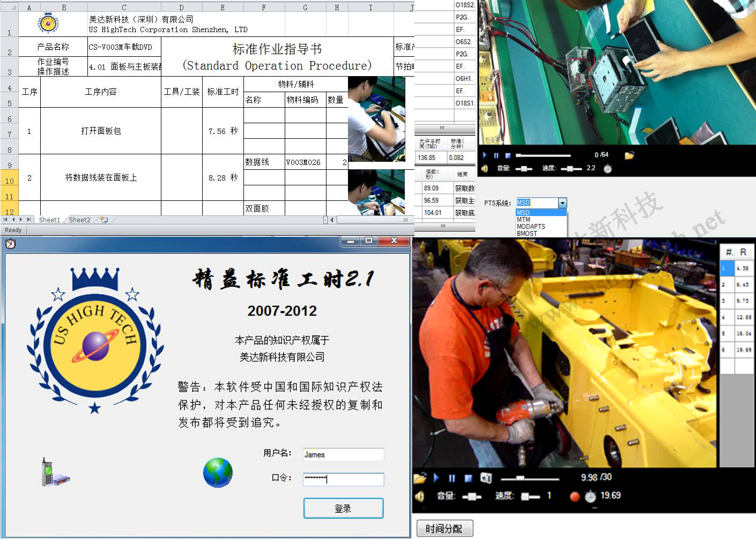The image size is (756, 539).
Task: Choose MSD in the PTS list
Action: tap(540, 213)
